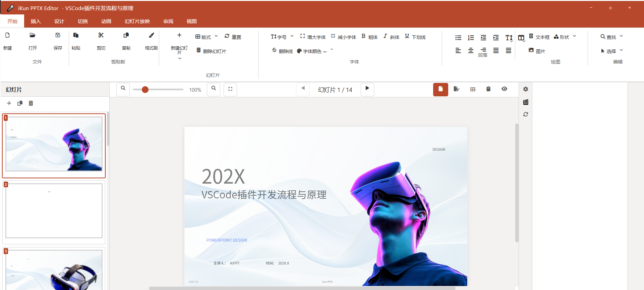Toggle 粗体 bold formatting
The height and width of the screenshot is (290, 644).
pos(369,37)
